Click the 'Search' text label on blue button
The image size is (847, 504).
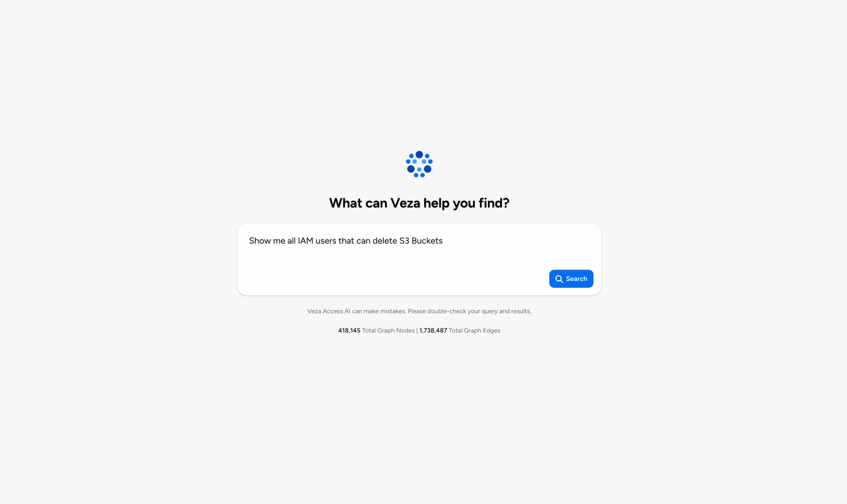(x=576, y=279)
